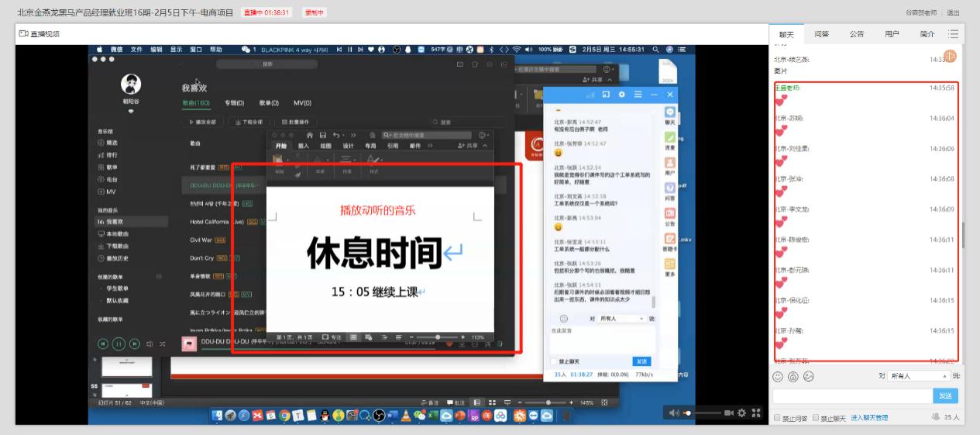
Task: Open the list menu icon beside 简介 tab
Action: pos(954,34)
